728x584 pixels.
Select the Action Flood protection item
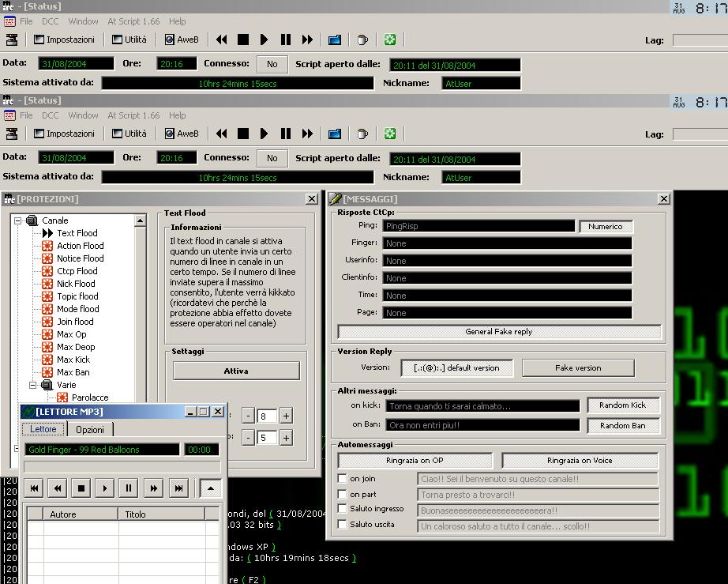80,246
